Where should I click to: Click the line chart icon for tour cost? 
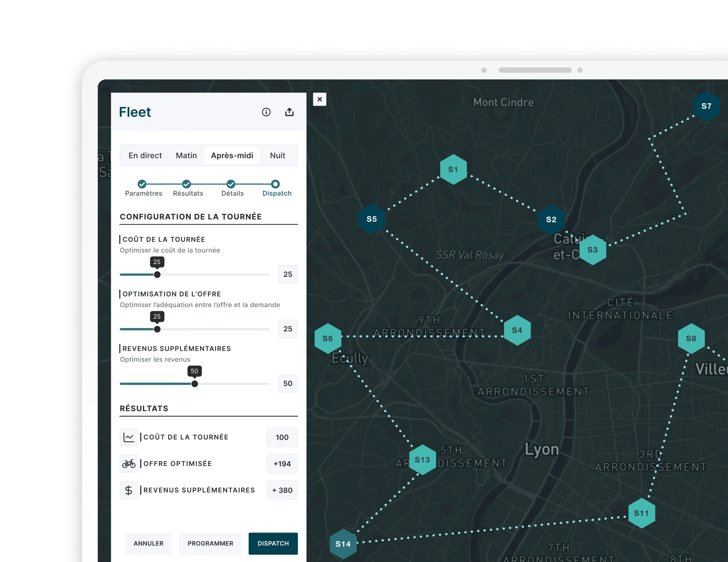pos(129,437)
